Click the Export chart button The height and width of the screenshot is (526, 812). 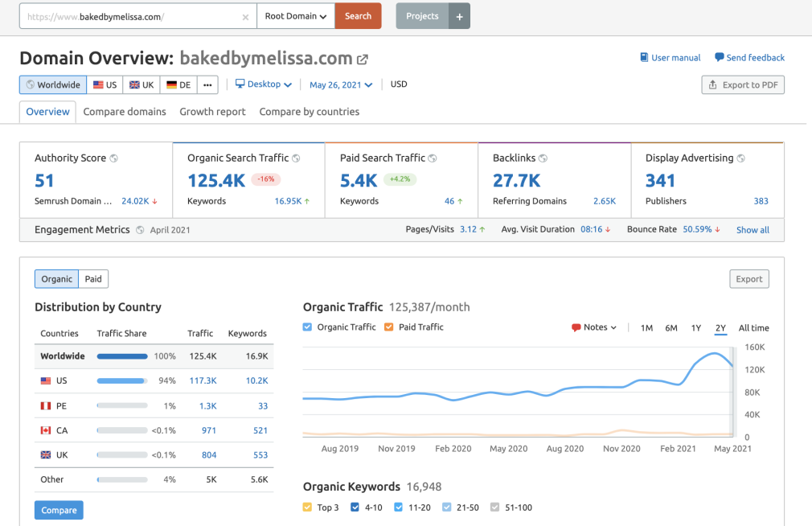click(x=748, y=279)
